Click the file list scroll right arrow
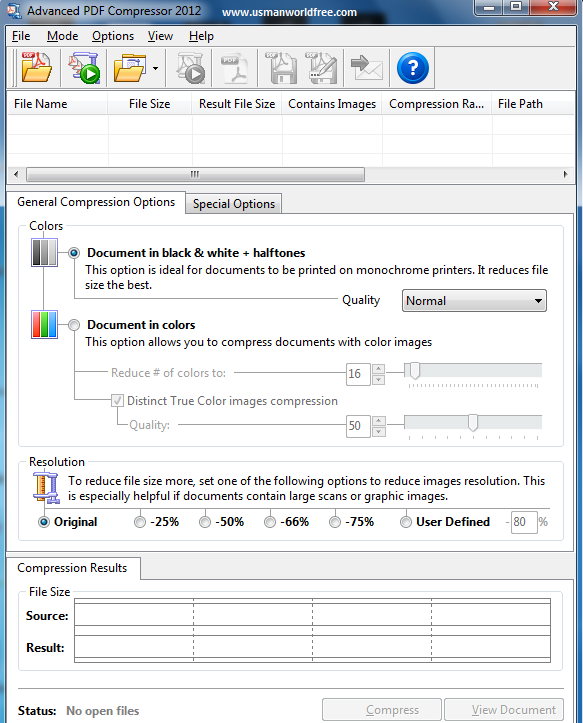 [565, 174]
